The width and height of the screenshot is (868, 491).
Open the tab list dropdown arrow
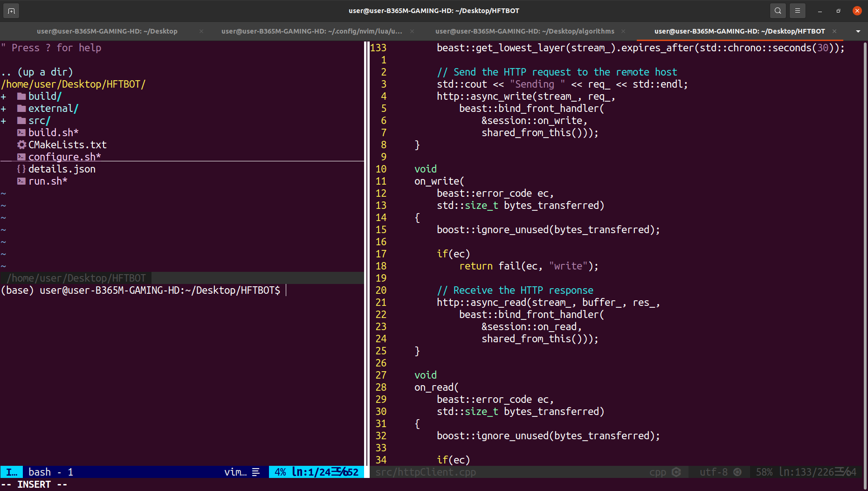858,31
